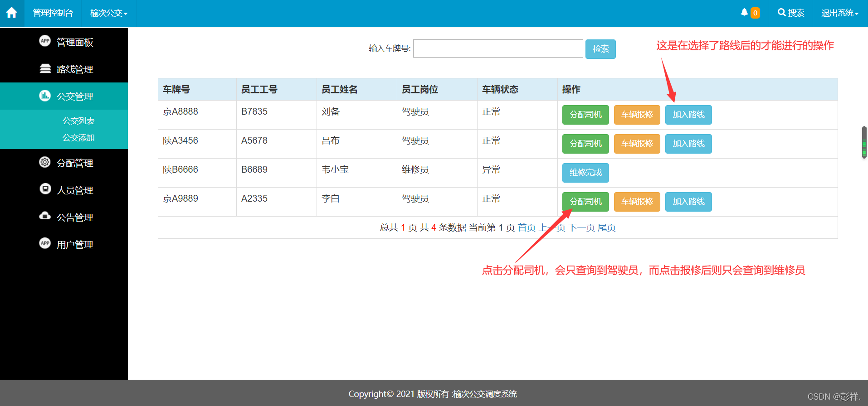Open the 管理面板 sidebar menu
This screenshot has height=406, width=868.
[x=64, y=42]
